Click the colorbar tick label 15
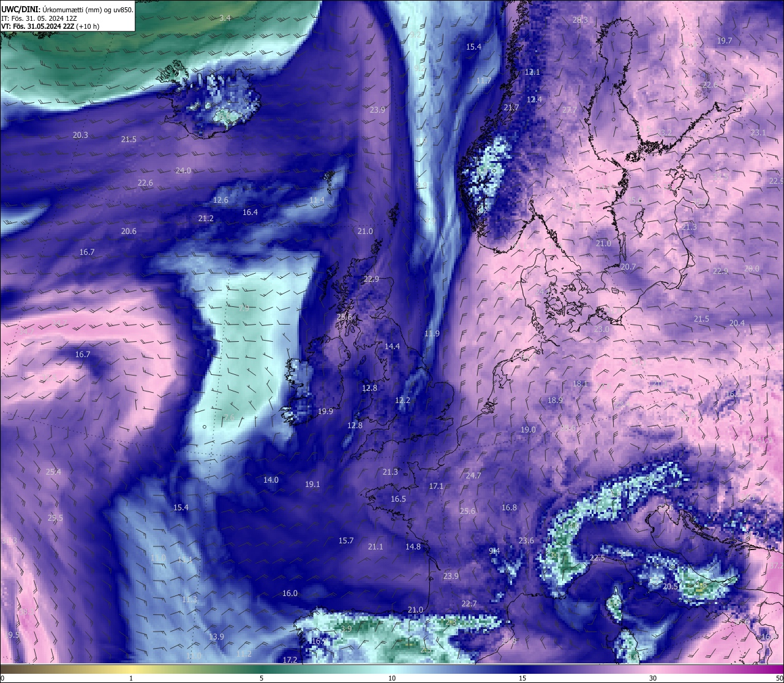 coord(522,678)
